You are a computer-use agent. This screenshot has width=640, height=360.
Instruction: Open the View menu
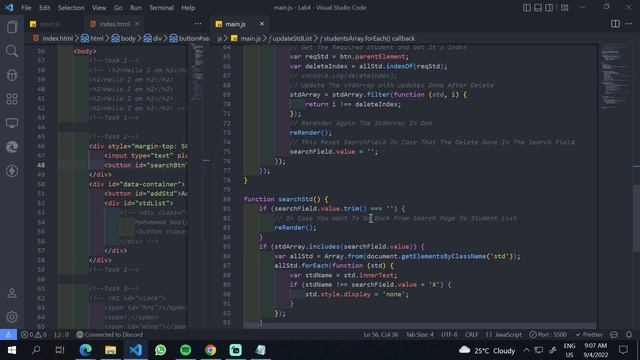[x=99, y=8]
